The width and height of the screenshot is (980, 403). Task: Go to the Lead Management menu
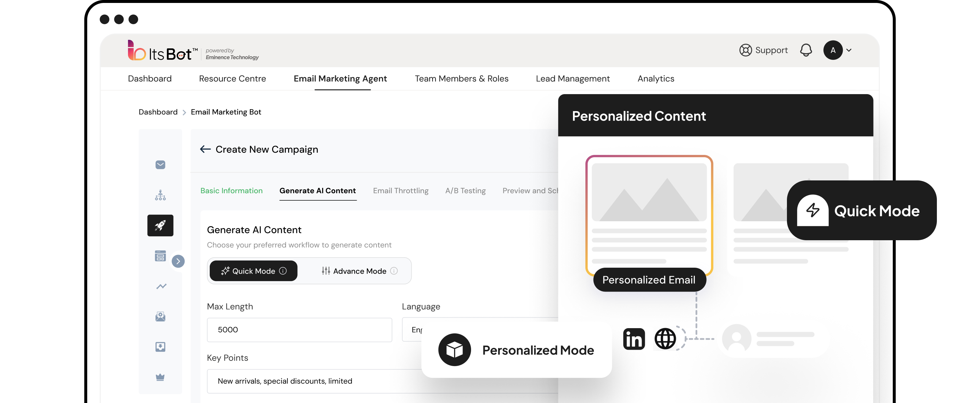pos(573,79)
